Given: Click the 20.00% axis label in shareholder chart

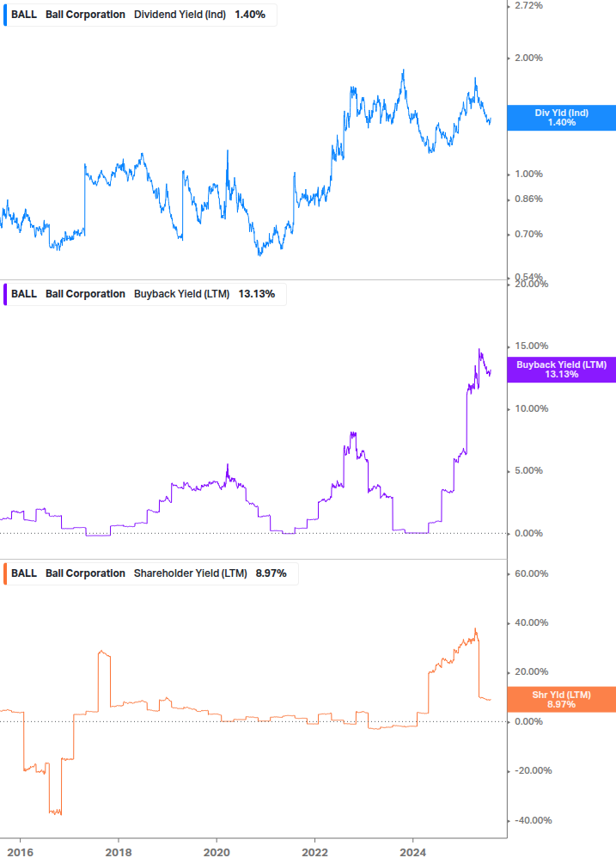Looking at the screenshot, I should coord(531,671).
